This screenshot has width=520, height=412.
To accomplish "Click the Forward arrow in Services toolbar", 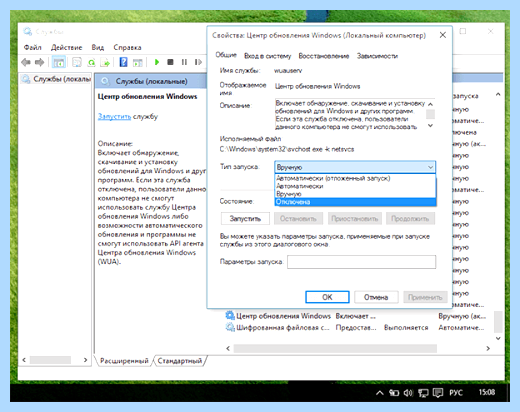I will [x=40, y=62].
